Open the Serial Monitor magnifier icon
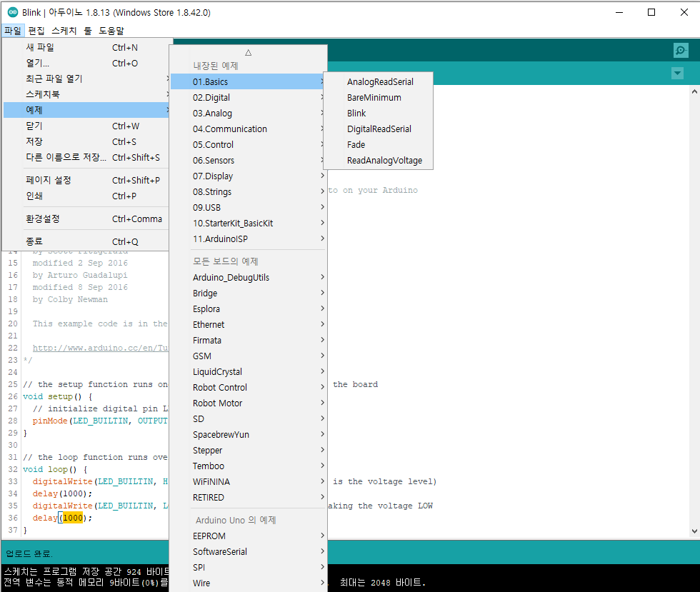700x592 pixels. click(681, 51)
